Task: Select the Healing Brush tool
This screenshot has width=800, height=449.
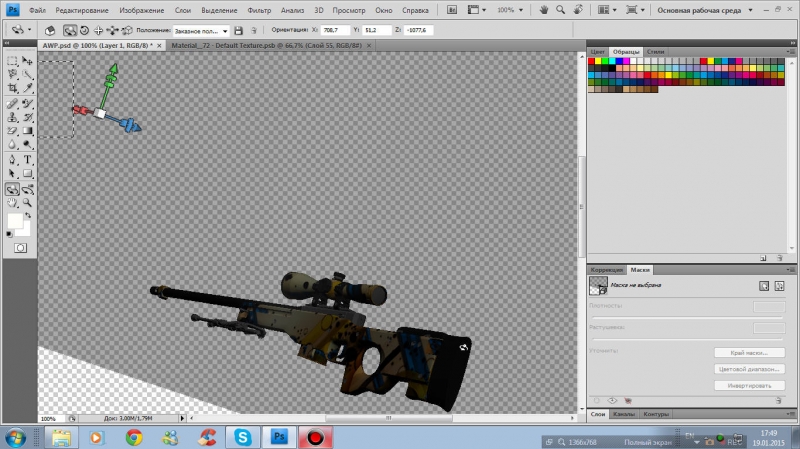Action: (x=12, y=104)
